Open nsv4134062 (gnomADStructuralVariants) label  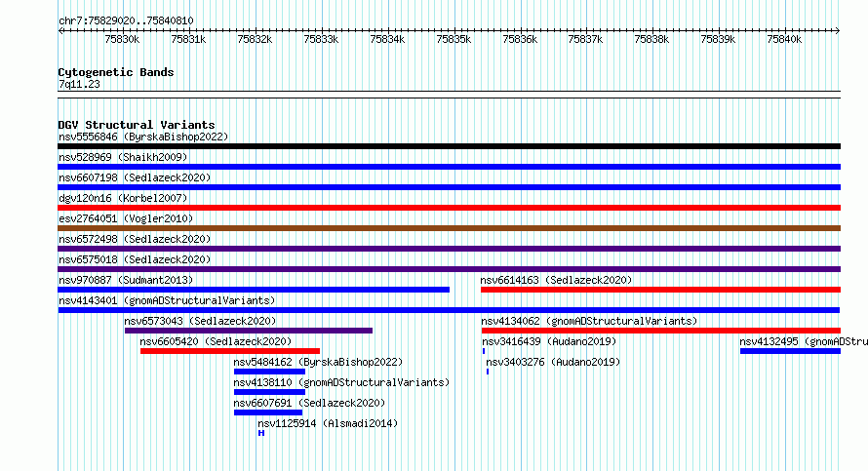(589, 321)
